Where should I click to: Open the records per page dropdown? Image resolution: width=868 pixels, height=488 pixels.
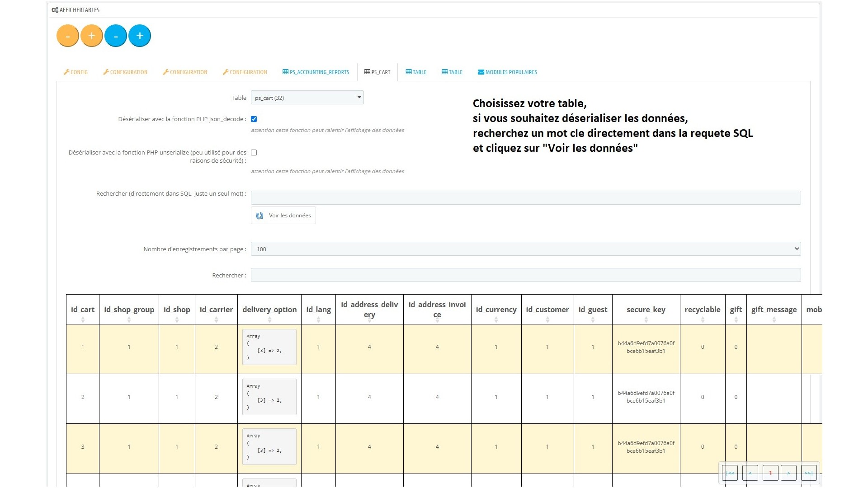tap(526, 249)
